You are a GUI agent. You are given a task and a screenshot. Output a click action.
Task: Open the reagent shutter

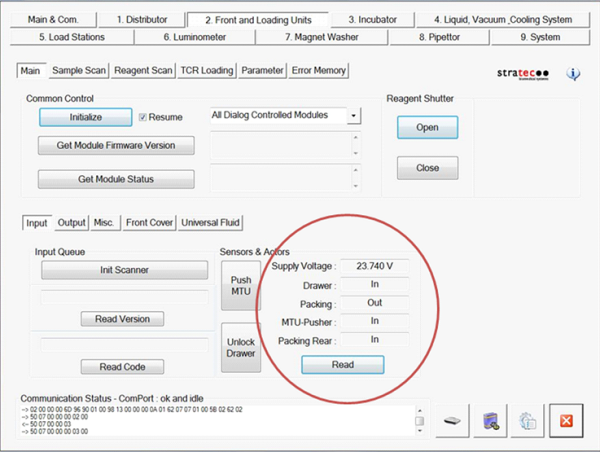point(427,128)
